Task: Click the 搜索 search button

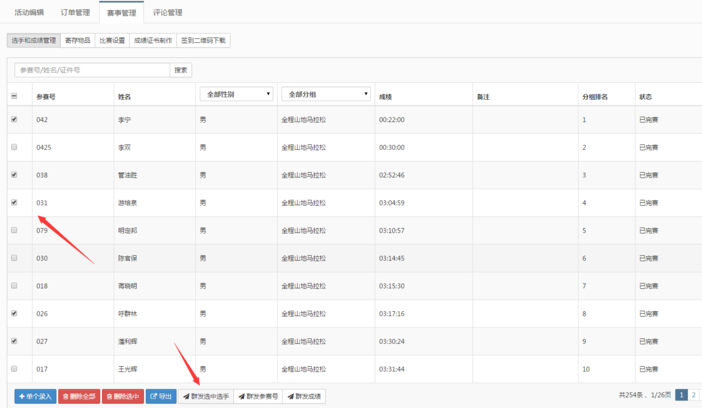Action: pyautogui.click(x=181, y=71)
